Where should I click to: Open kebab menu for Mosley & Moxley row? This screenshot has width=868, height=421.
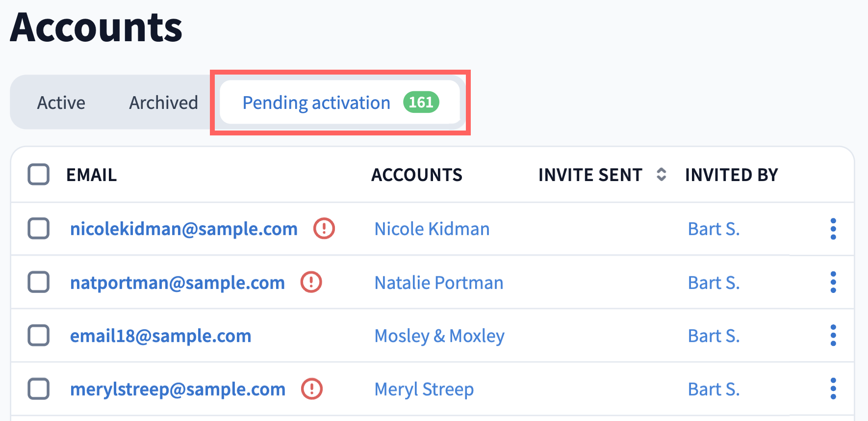833,336
